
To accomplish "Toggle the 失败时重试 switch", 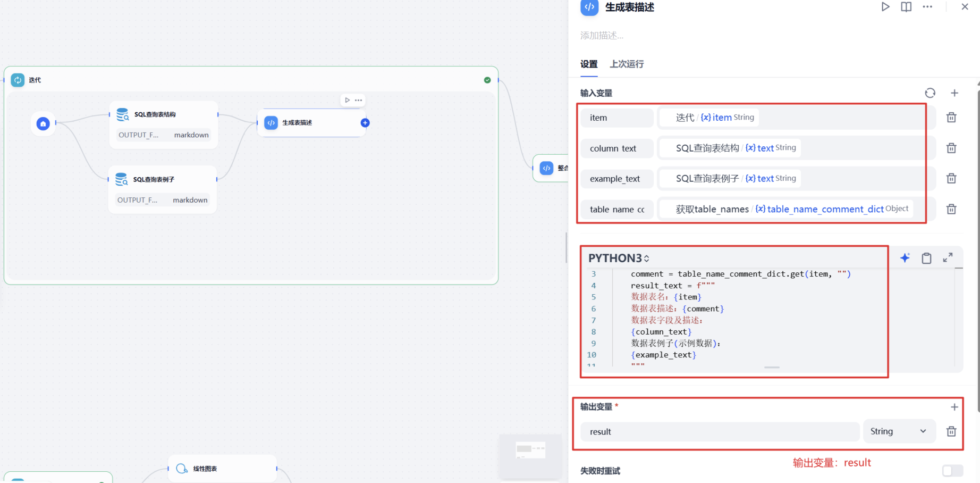I will tap(952, 471).
